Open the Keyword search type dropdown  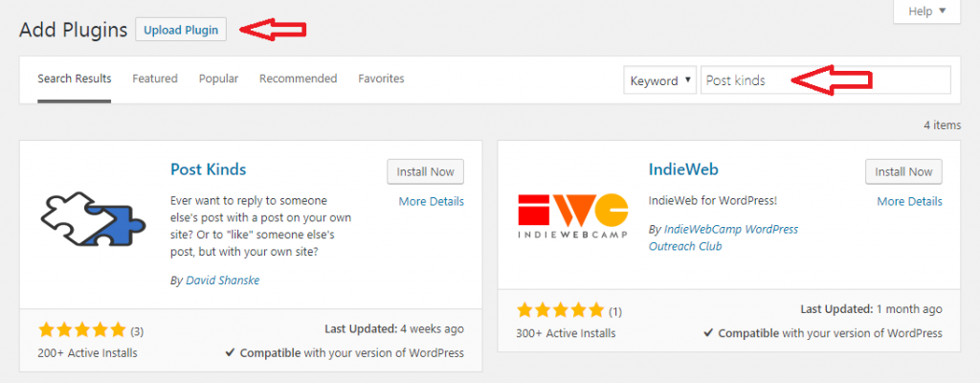coord(660,80)
